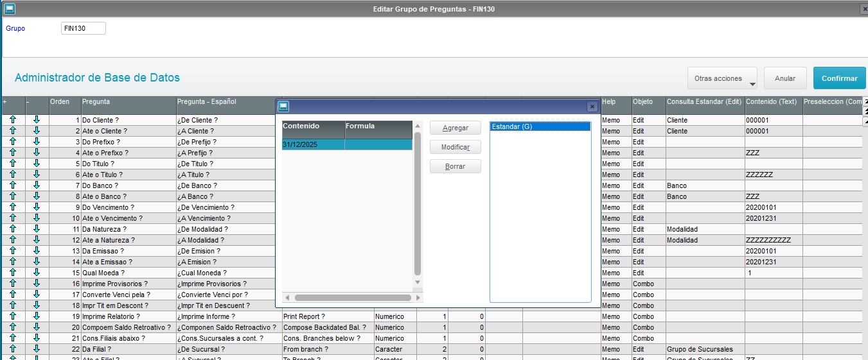Click popup's scroll-up arrow

(418, 126)
